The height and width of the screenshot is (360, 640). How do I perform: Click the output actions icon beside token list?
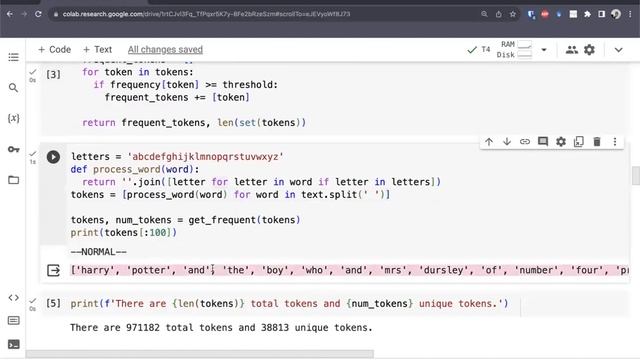coord(53,270)
